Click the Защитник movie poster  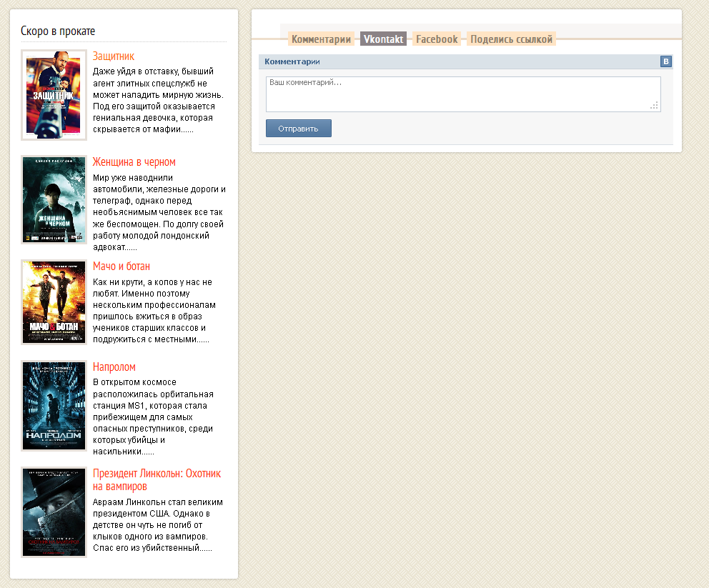click(54, 95)
